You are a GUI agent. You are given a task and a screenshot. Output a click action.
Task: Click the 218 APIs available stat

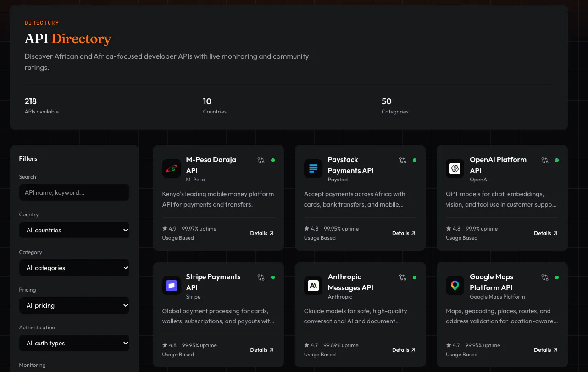(x=42, y=106)
